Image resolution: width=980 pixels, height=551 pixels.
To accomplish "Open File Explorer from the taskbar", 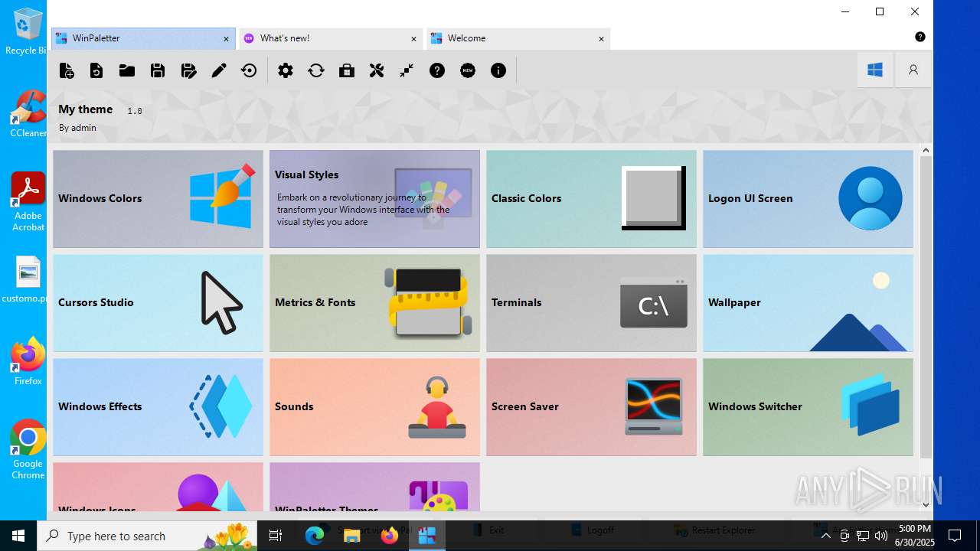I will pos(352,536).
